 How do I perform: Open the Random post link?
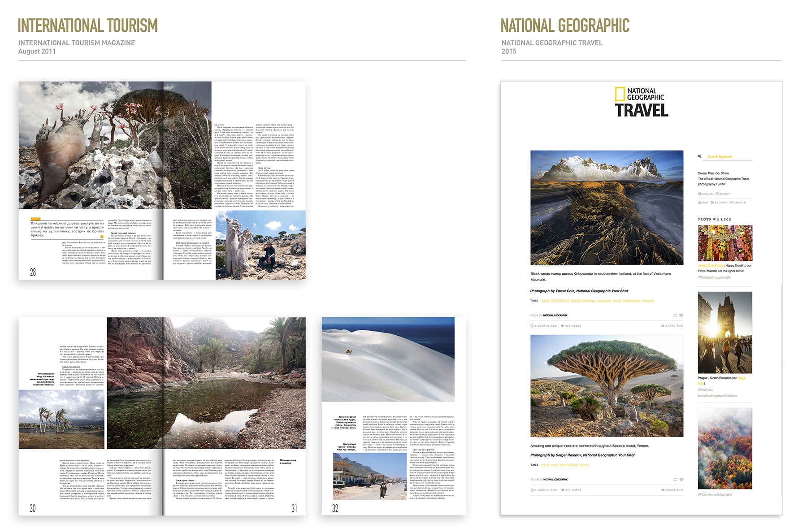click(x=738, y=203)
